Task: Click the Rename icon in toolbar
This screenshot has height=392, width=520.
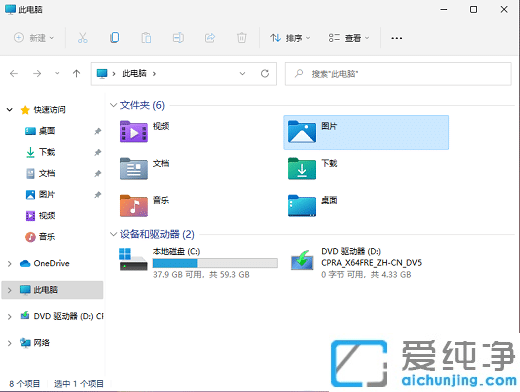Action: tap(178, 38)
